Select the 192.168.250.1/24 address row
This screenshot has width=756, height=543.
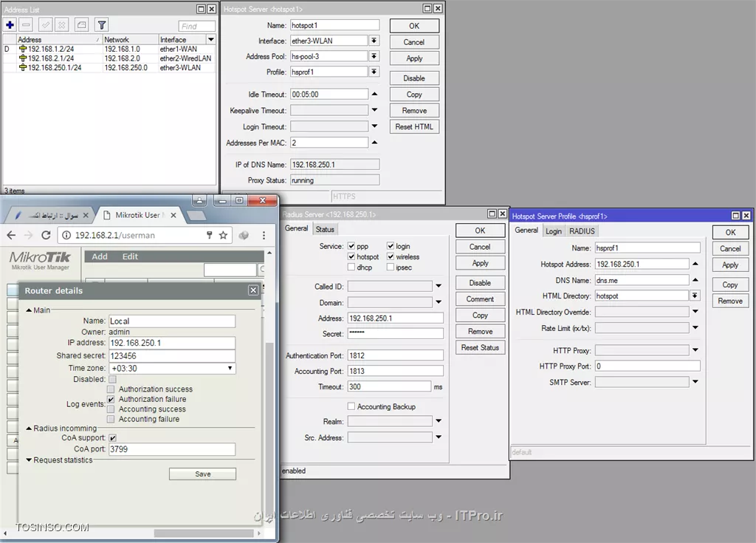point(109,67)
